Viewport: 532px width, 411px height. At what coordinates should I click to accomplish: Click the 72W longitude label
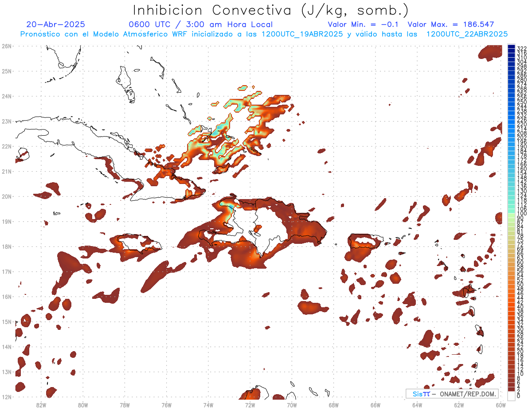pos(250,405)
